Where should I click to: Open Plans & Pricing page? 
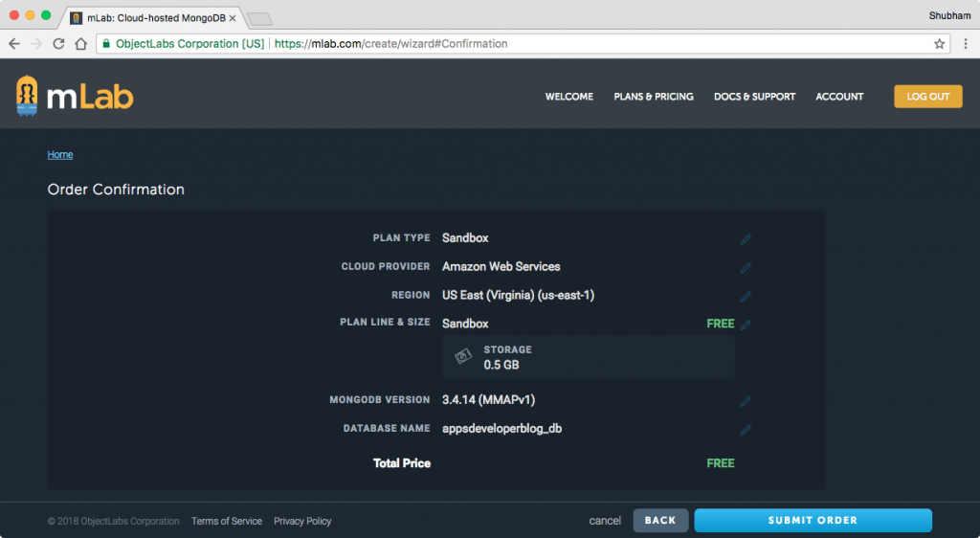[x=654, y=97]
